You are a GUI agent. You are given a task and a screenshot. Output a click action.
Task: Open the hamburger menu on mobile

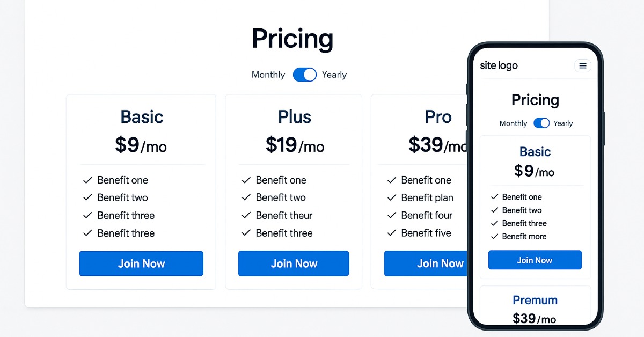(x=582, y=66)
